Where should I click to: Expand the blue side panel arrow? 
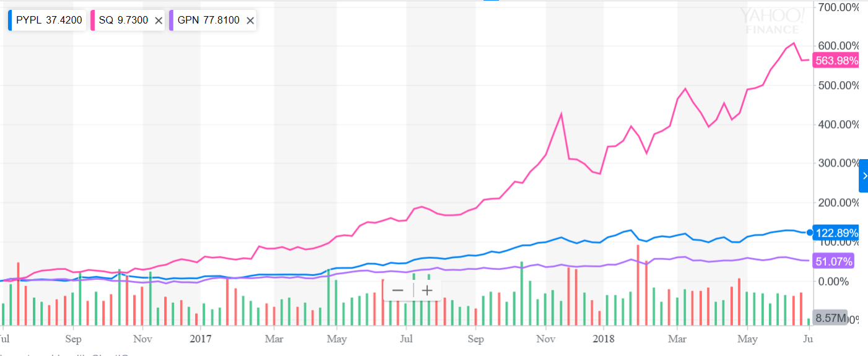point(864,176)
